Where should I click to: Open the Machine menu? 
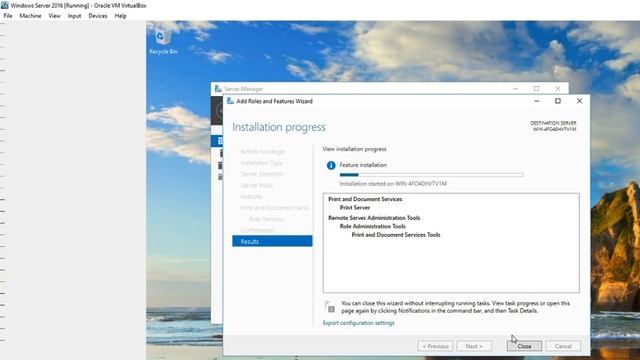pyautogui.click(x=30, y=16)
